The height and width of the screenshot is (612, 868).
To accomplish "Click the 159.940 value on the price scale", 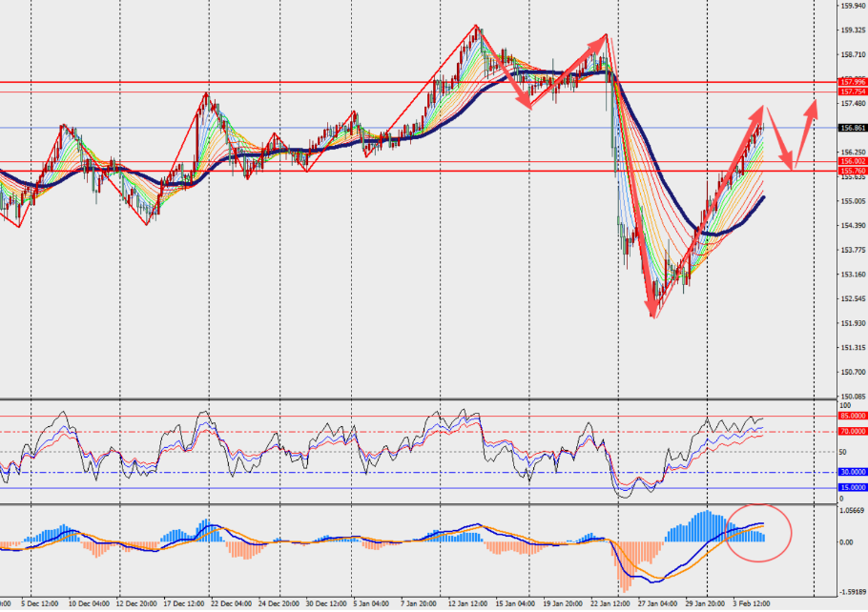I will tap(852, 6).
